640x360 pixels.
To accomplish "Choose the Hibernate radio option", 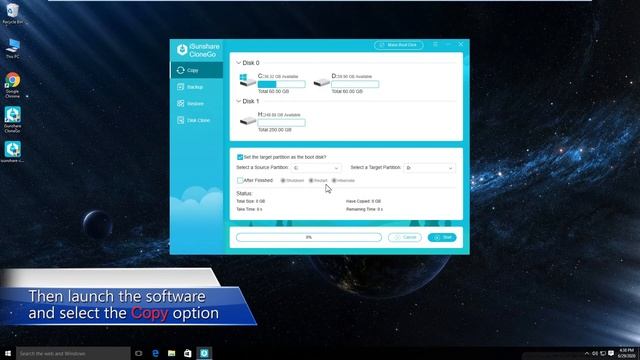I will coord(334,180).
